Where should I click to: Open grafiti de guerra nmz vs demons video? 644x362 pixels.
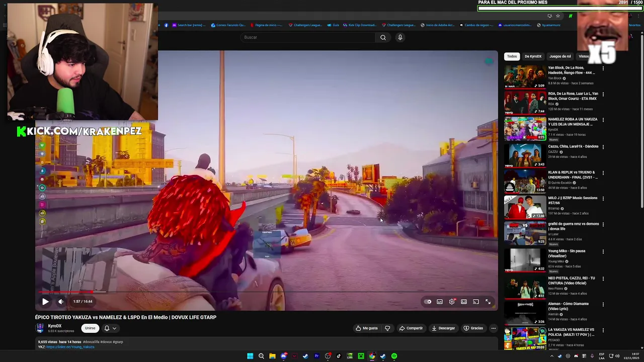click(x=525, y=233)
